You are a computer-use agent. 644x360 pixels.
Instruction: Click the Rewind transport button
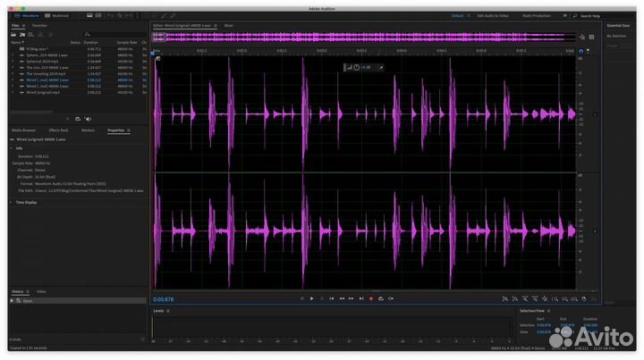click(x=342, y=298)
